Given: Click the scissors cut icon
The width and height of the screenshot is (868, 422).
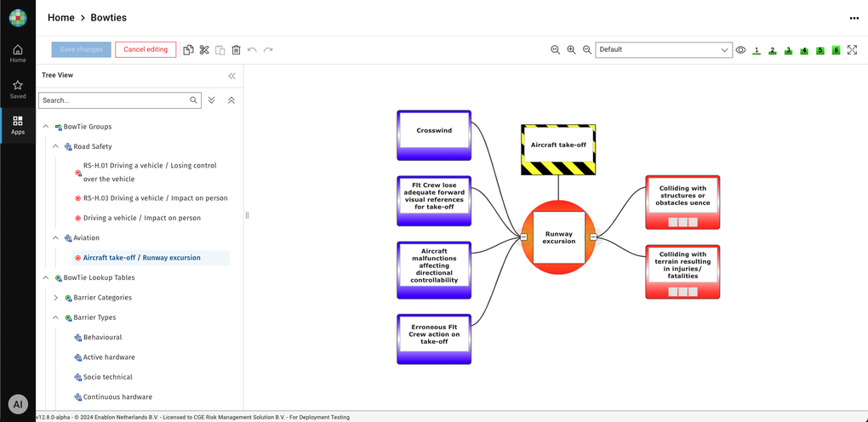Looking at the screenshot, I should pyautogui.click(x=205, y=50).
